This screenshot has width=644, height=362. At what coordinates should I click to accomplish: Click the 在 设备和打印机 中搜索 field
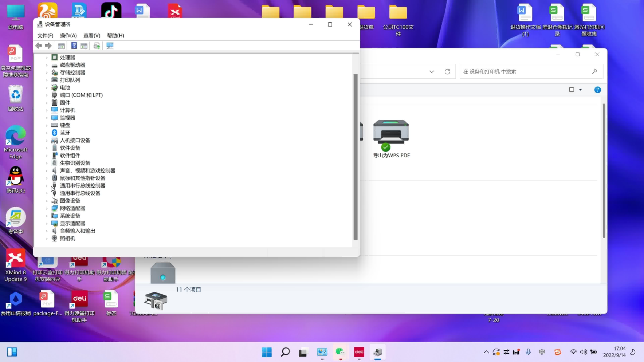[x=531, y=72]
